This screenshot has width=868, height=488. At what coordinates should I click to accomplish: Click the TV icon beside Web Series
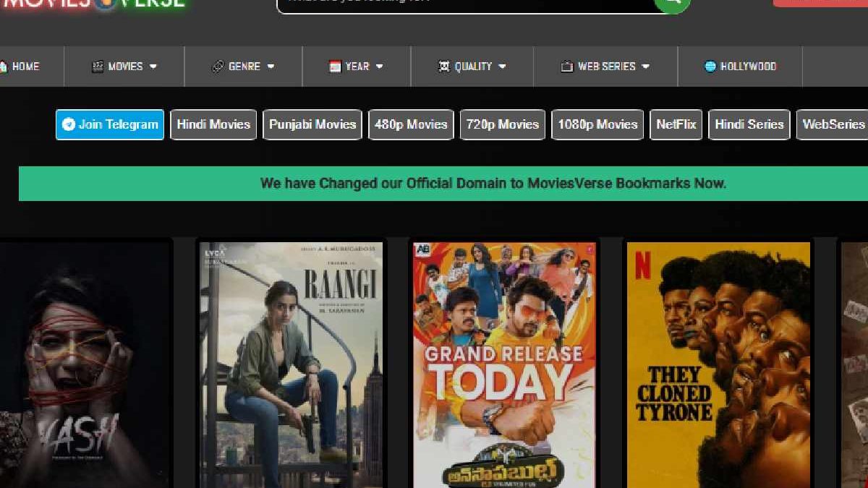(x=567, y=67)
